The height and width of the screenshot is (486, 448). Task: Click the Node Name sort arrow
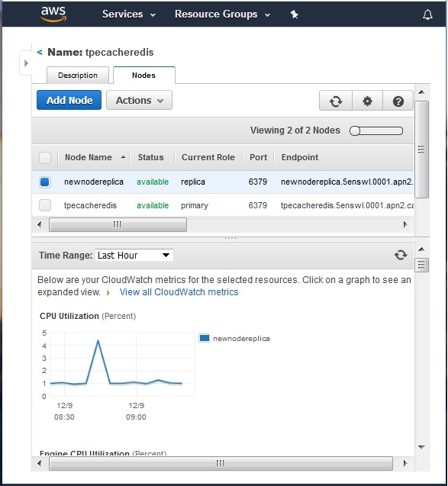click(x=123, y=157)
